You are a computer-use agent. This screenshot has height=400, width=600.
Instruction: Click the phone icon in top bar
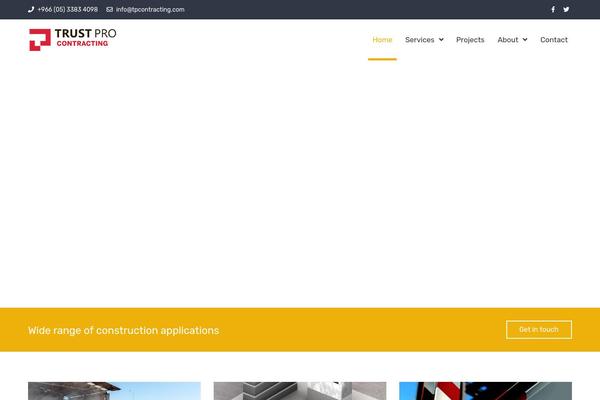click(31, 10)
